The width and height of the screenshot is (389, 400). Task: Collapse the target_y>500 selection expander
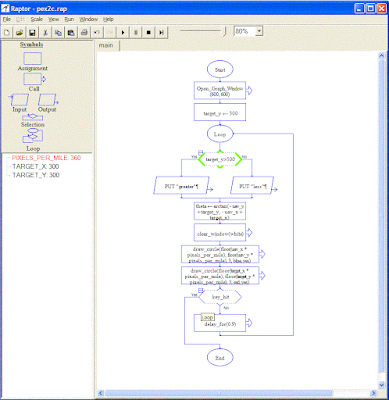coord(200,152)
